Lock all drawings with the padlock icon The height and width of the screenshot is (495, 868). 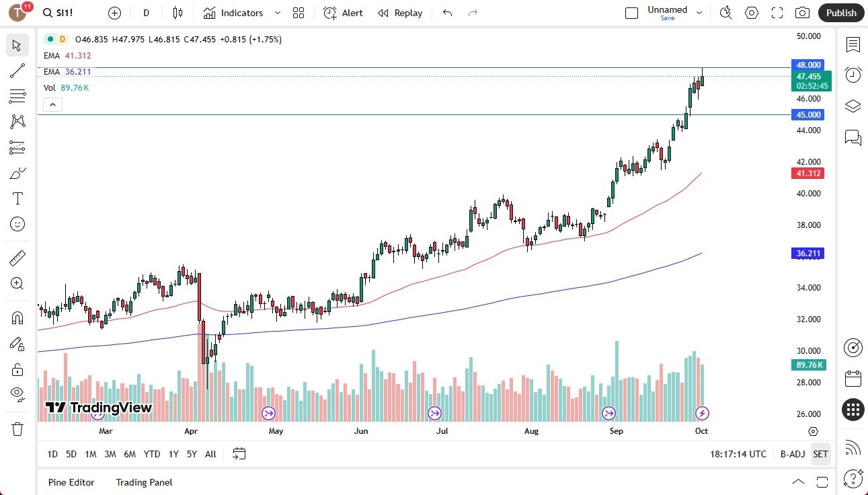17,369
